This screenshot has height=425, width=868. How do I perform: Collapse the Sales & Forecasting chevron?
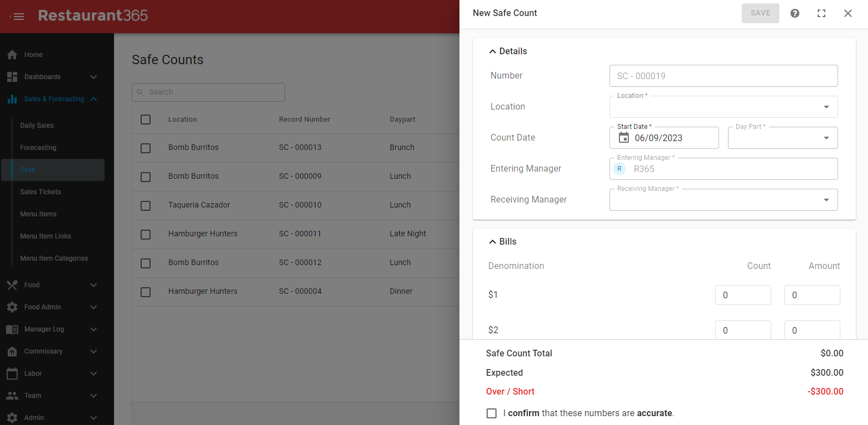click(94, 99)
